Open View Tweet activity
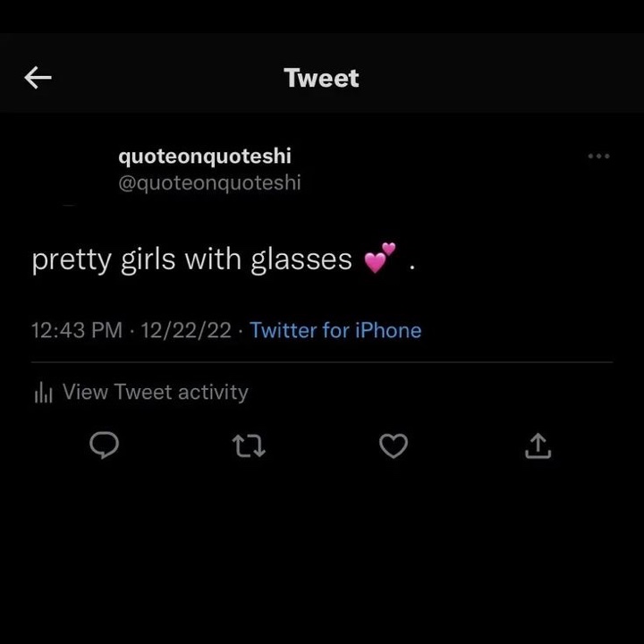The height and width of the screenshot is (644, 644). [155, 392]
